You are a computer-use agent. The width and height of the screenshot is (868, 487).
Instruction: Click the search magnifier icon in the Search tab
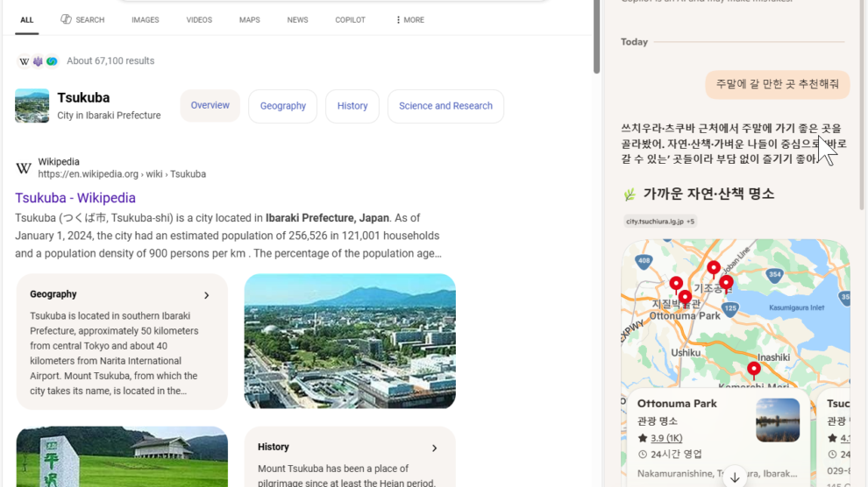click(66, 19)
